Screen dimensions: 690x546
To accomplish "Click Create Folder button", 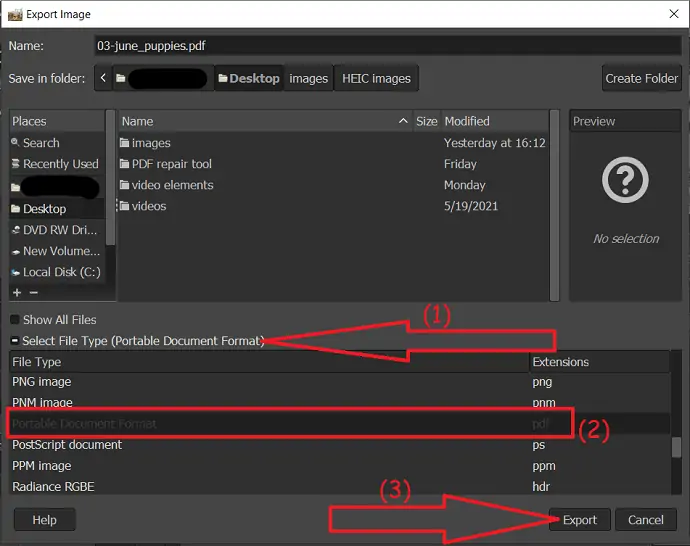I will (641, 78).
